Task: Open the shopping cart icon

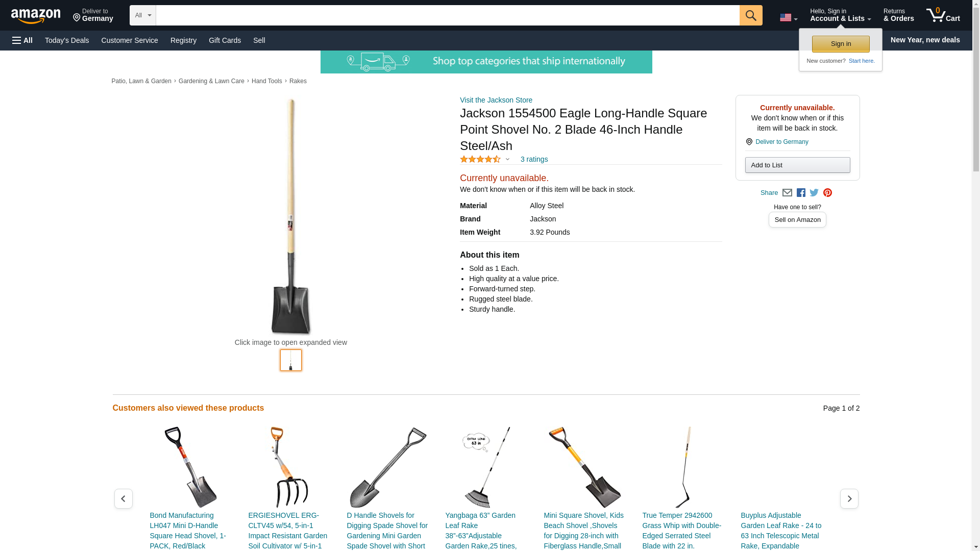Action: tap(943, 15)
